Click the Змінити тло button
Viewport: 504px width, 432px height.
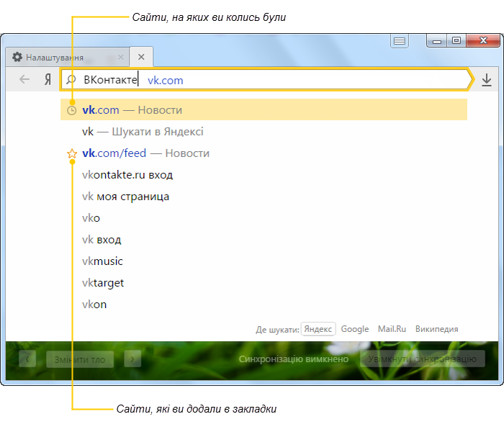pyautogui.click(x=80, y=359)
